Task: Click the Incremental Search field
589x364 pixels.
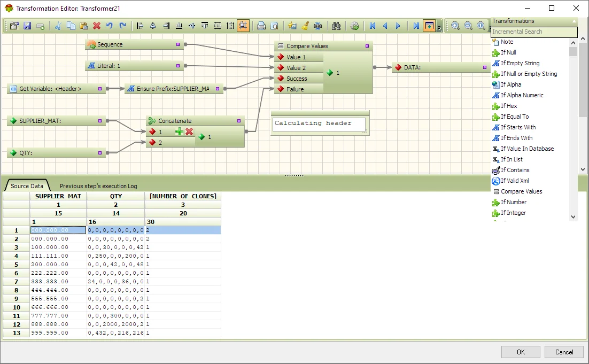Action: (534, 32)
